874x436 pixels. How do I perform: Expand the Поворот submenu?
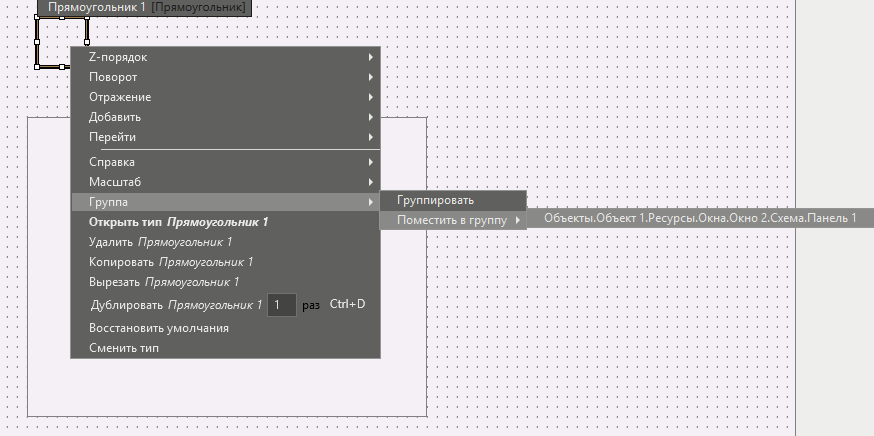click(113, 77)
